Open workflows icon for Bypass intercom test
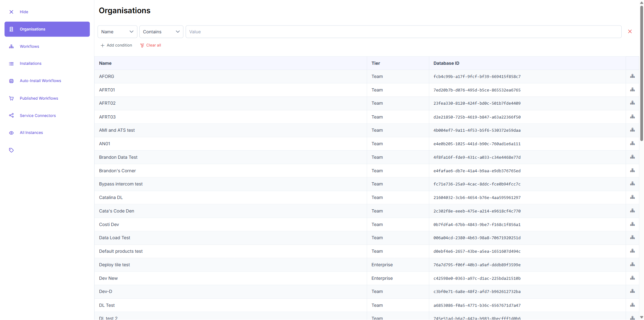The width and height of the screenshot is (644, 320). (x=632, y=184)
